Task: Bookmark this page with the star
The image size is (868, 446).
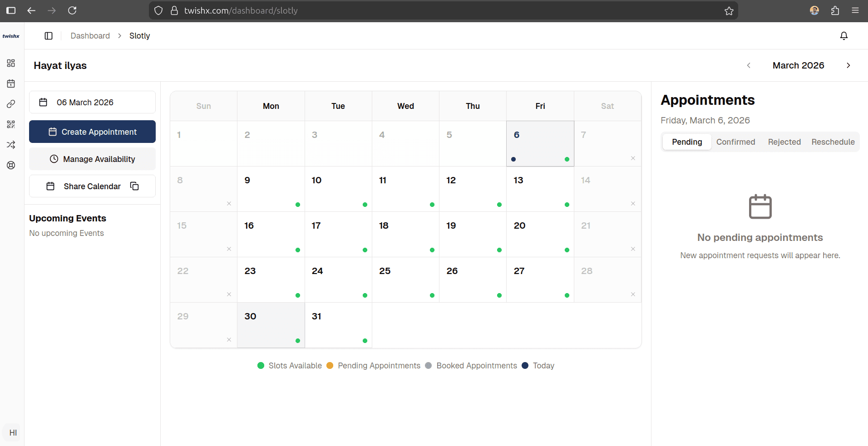Action: point(729,10)
